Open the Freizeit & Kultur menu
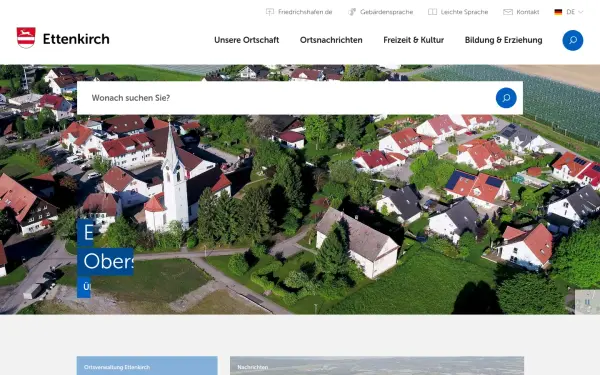The width and height of the screenshot is (600, 375). 414,40
